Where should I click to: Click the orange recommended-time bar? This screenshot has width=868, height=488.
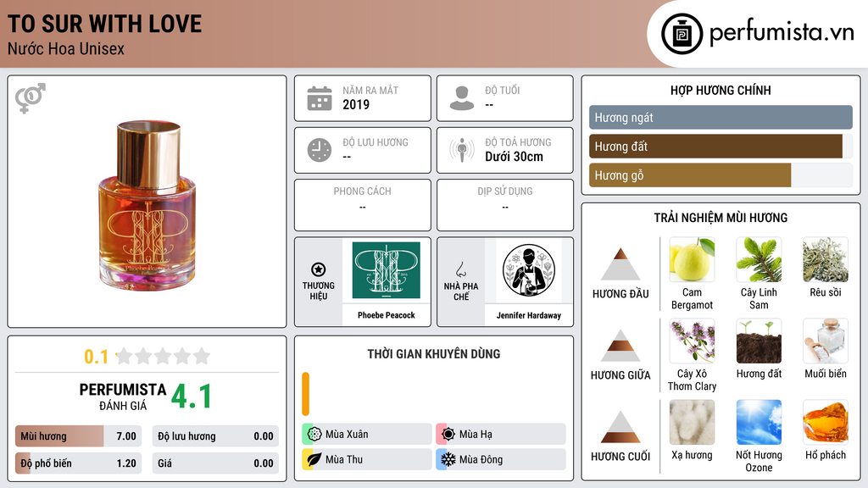point(305,394)
